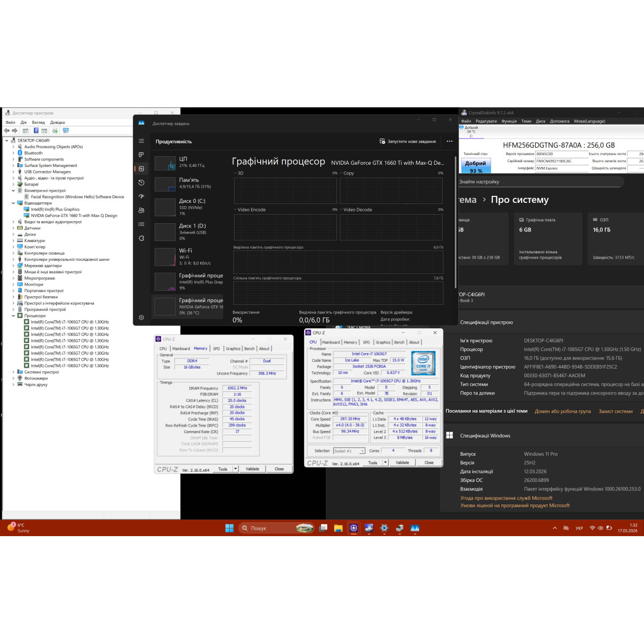Click Help icon in Device Manager toolbar

[36, 130]
